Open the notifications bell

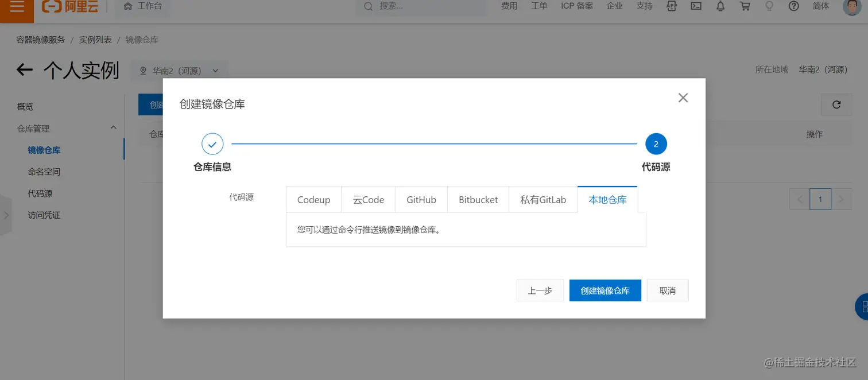pos(720,6)
